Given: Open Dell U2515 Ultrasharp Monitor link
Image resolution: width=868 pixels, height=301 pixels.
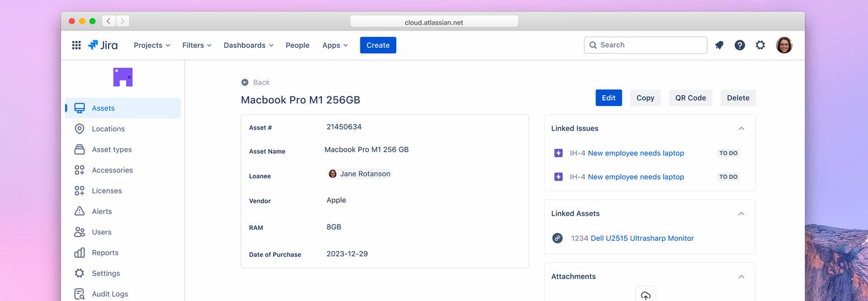Looking at the screenshot, I should tap(642, 238).
